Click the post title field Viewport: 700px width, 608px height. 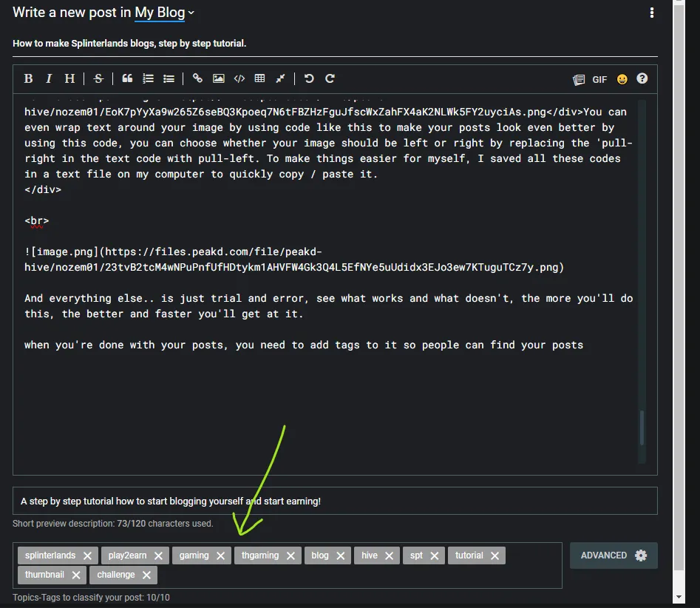point(335,44)
